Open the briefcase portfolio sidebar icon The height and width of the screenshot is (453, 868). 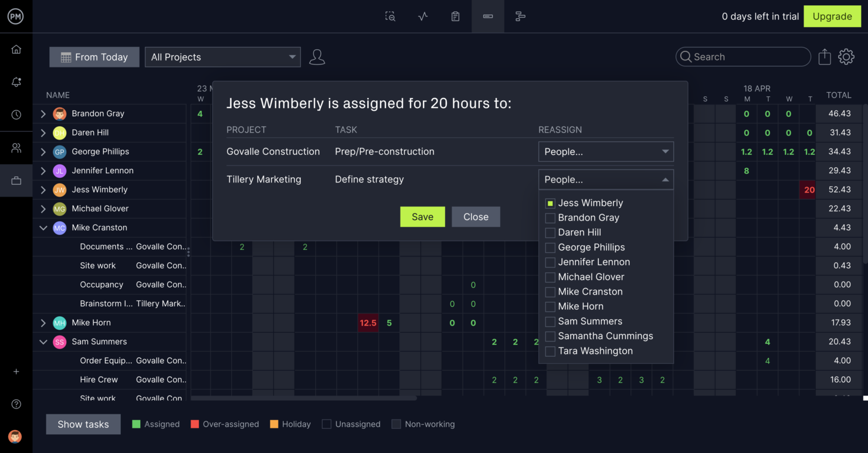pos(16,181)
